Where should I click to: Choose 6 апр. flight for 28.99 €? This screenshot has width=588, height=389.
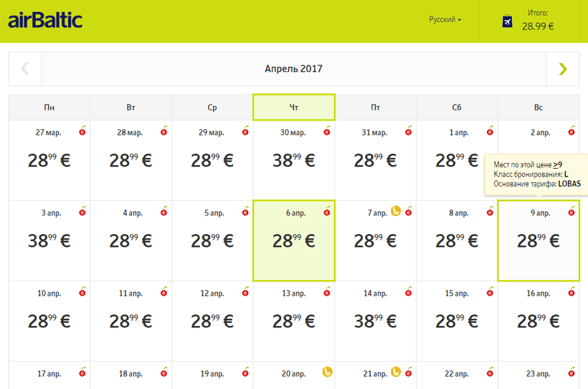coord(294,240)
